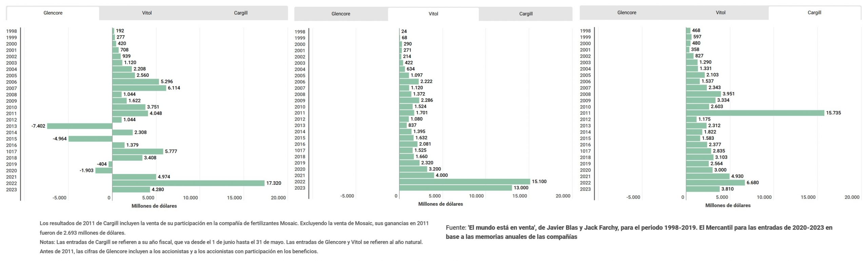Choose the Vitol tab in the right chart
868x261 pixels.
point(721,13)
